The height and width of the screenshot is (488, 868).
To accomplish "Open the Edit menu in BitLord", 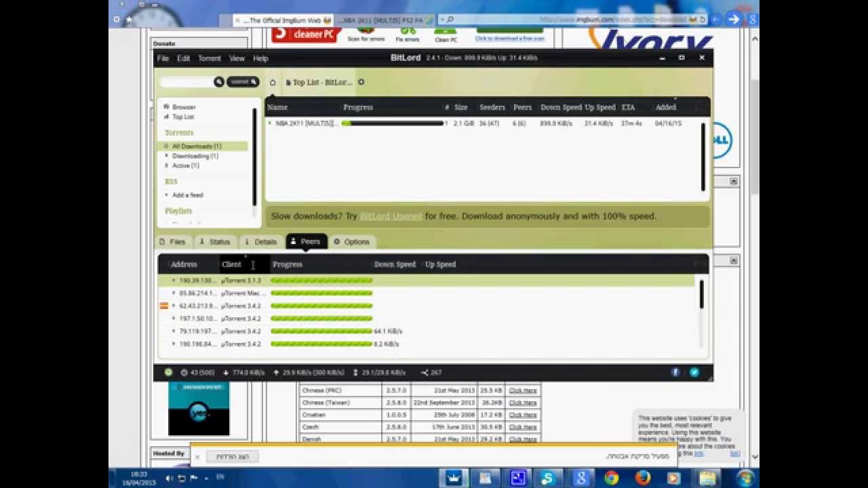I will click(184, 58).
